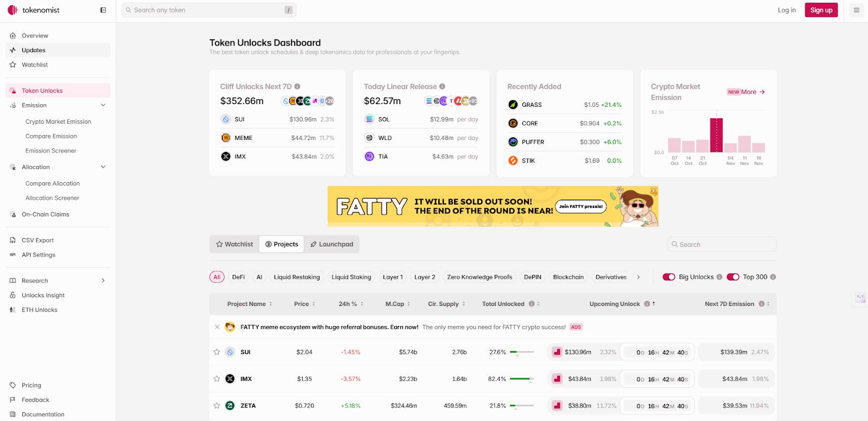Click info icon beside Big Unlocks

pos(719,277)
